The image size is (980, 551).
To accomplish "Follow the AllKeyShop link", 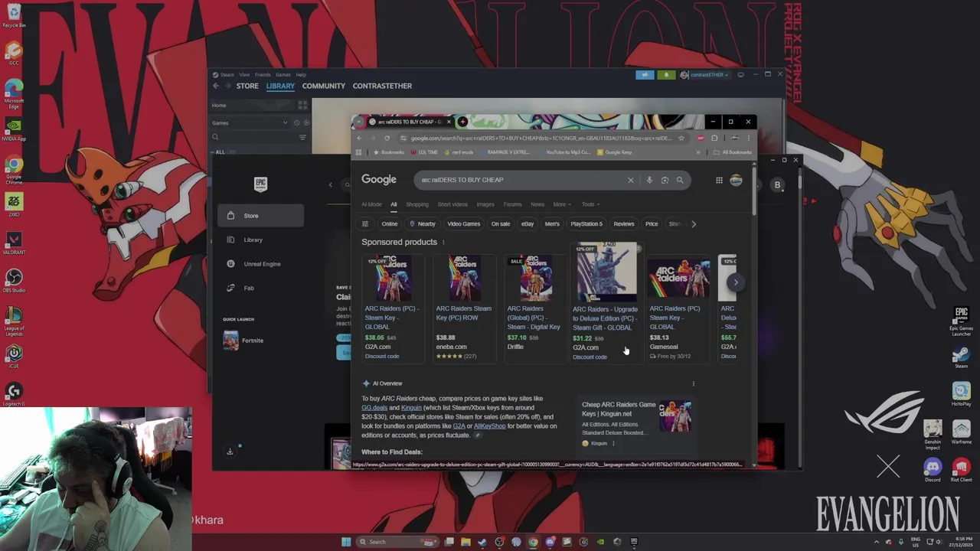I will click(490, 426).
